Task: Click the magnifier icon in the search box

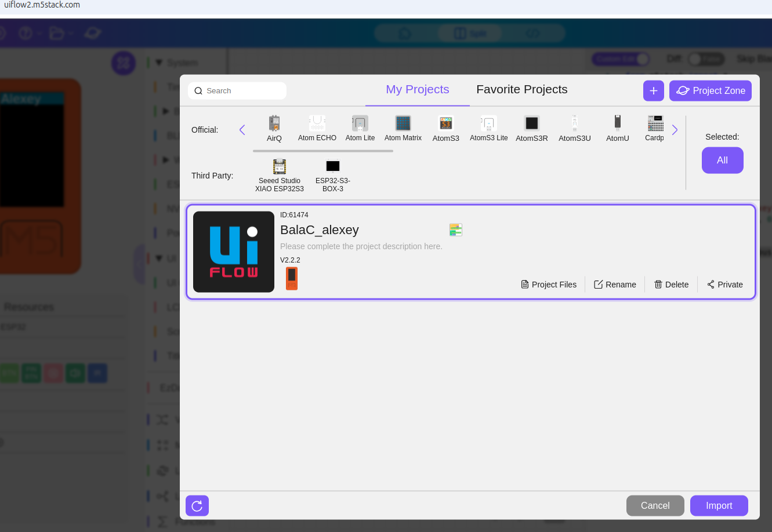Action: pos(198,91)
